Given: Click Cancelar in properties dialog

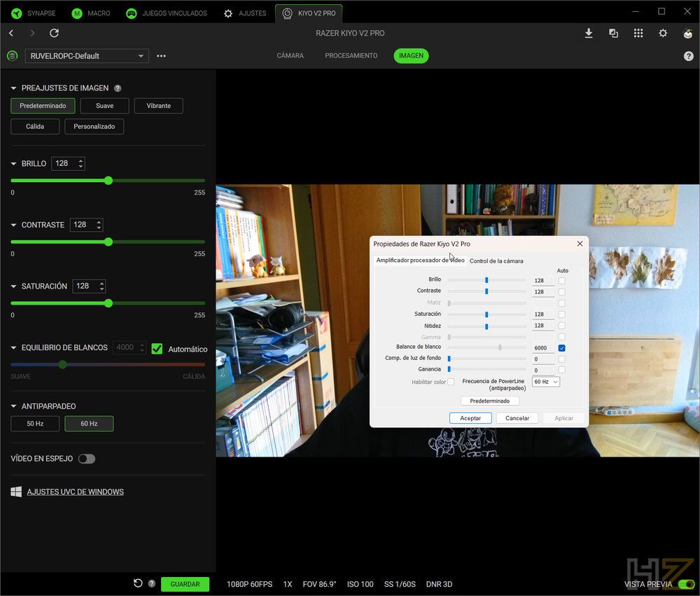Looking at the screenshot, I should click(517, 418).
